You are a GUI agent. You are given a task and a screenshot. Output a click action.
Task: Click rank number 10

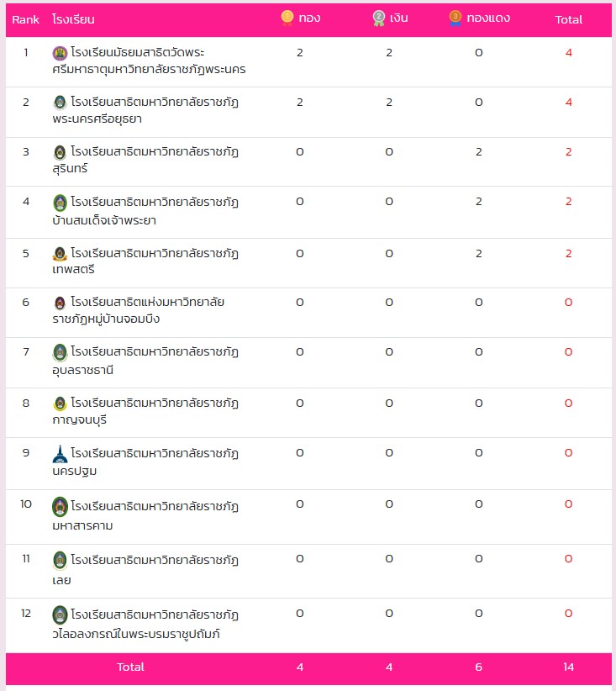click(26, 504)
